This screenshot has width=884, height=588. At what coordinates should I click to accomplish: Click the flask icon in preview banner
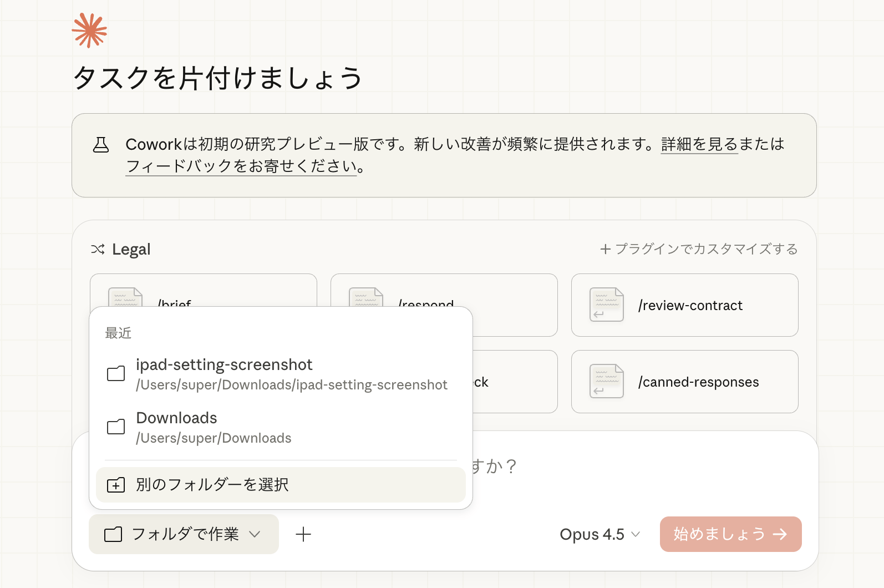(101, 145)
